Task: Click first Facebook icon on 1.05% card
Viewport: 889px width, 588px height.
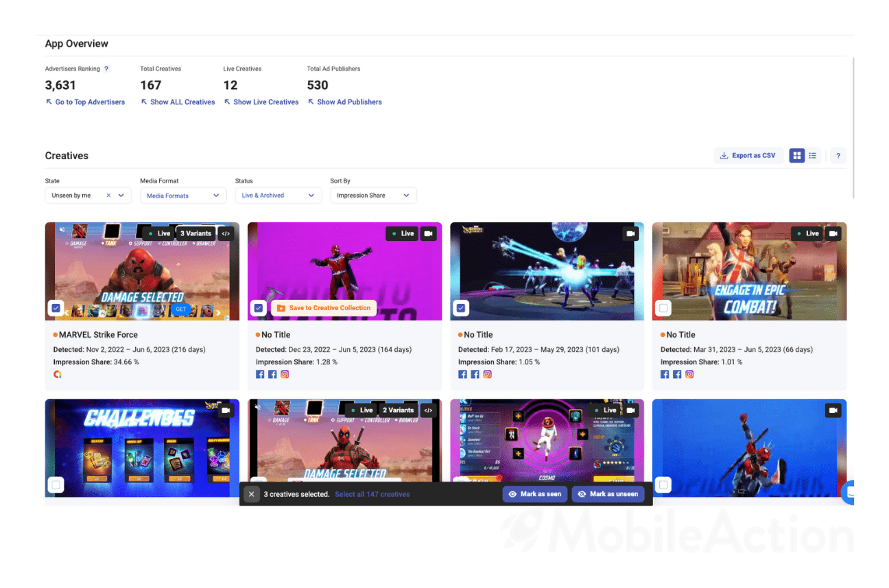Action: click(462, 375)
